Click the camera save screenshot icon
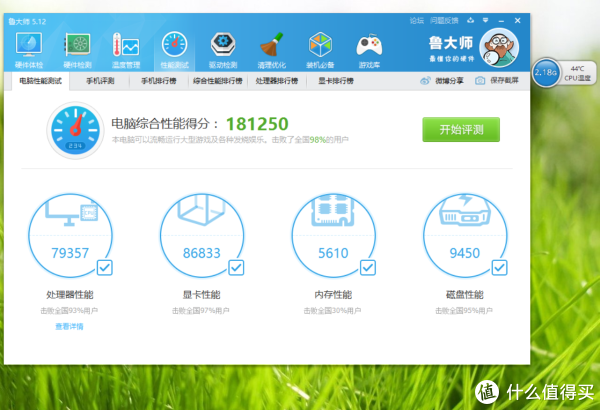The width and height of the screenshot is (600, 410). click(480, 81)
